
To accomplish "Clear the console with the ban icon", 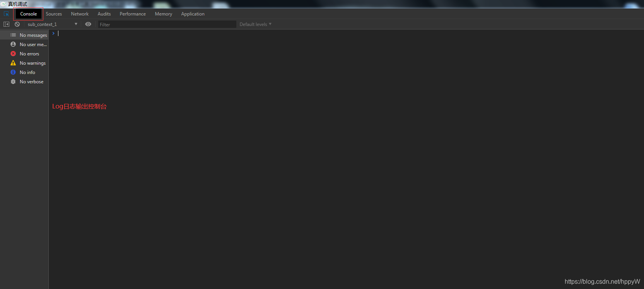I will coord(17,24).
